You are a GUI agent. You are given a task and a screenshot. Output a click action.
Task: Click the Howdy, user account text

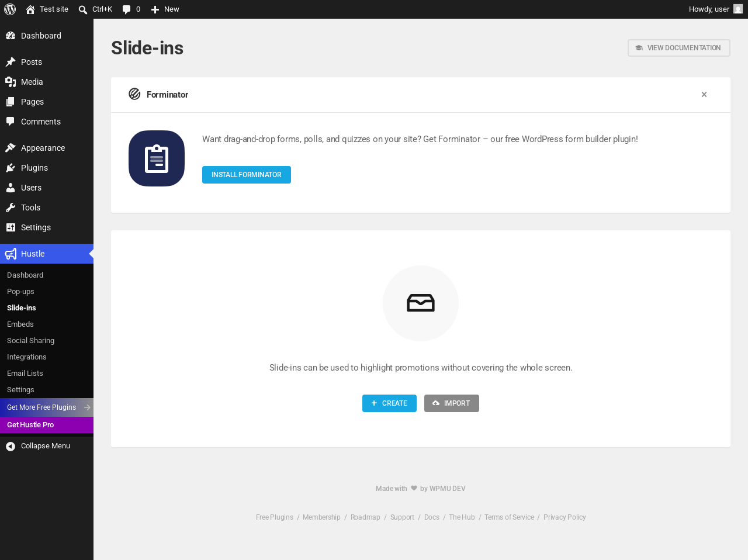pyautogui.click(x=709, y=9)
